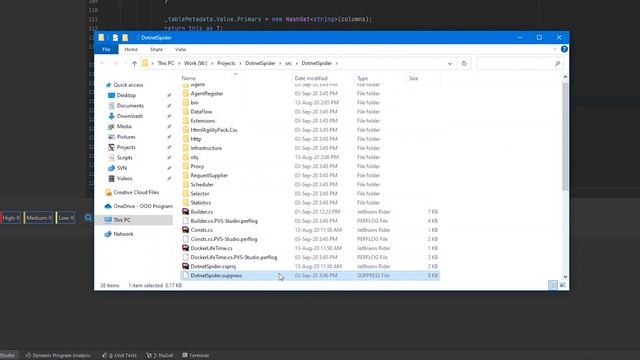The width and height of the screenshot is (640, 360).
Task: Open the NuGet tool window in Rider
Action: [160, 356]
